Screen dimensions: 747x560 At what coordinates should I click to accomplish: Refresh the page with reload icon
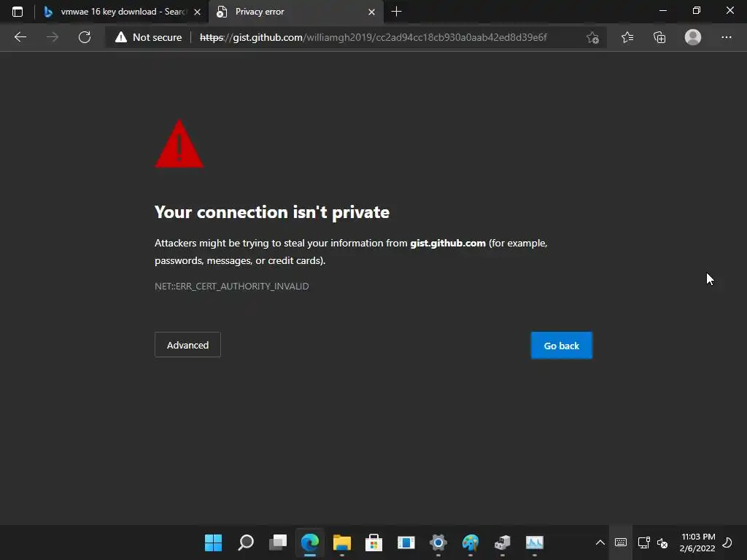85,37
